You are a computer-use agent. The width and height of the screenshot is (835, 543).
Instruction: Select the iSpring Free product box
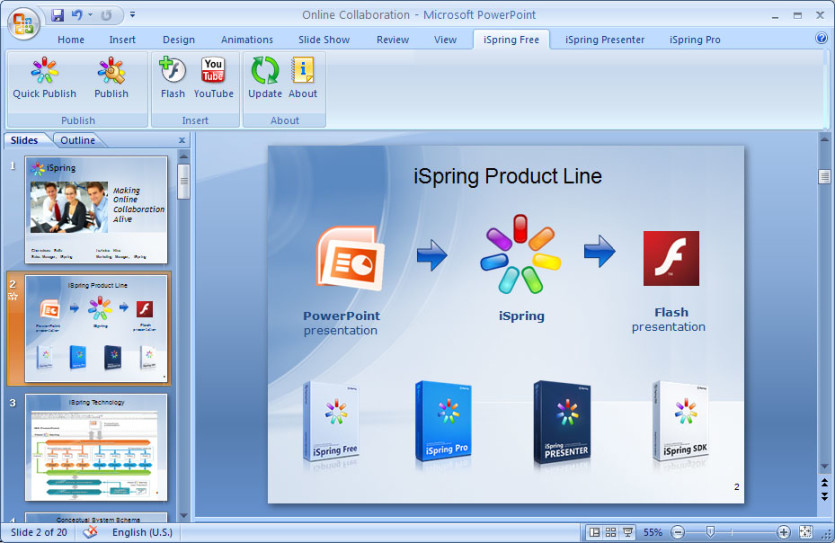(x=331, y=422)
